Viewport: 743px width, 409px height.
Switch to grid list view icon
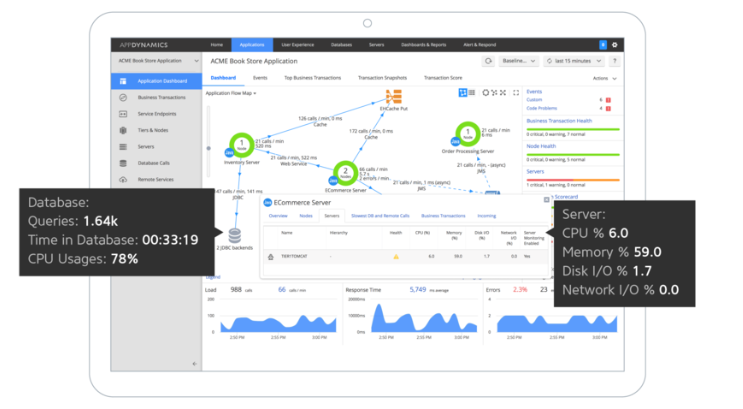click(472, 93)
